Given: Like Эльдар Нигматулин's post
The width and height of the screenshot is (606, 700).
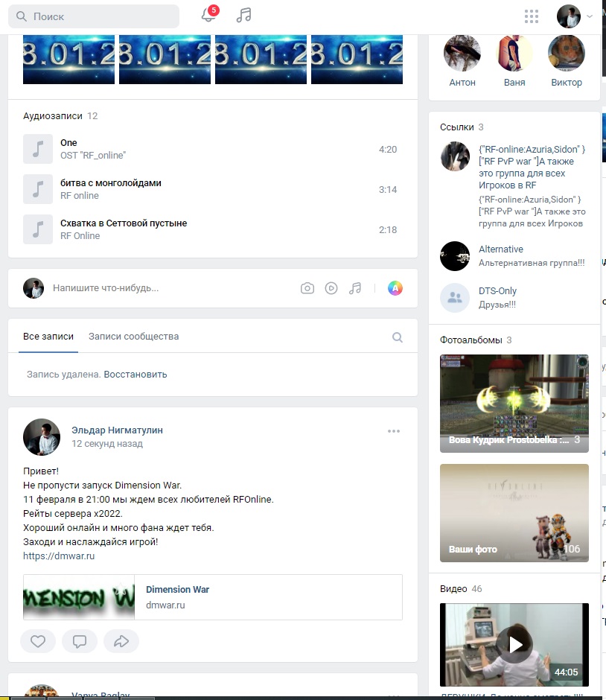Looking at the screenshot, I should point(38,641).
